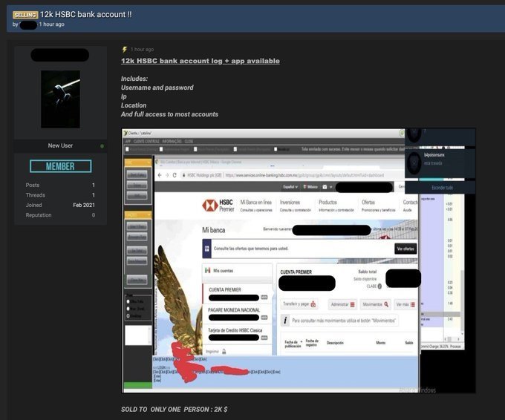The width and height of the screenshot is (505, 420).
Task: Open the Español language dropdown
Action: (x=290, y=187)
